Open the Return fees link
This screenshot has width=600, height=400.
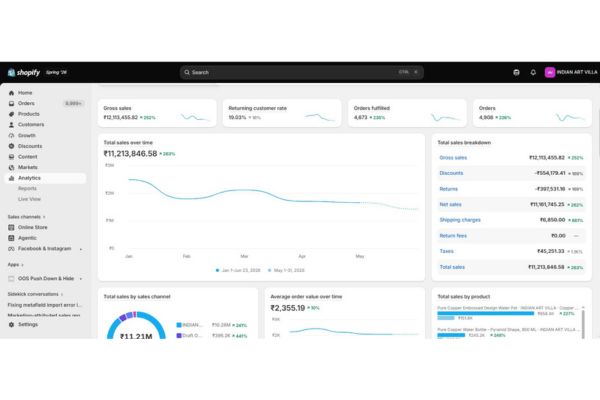453,236
